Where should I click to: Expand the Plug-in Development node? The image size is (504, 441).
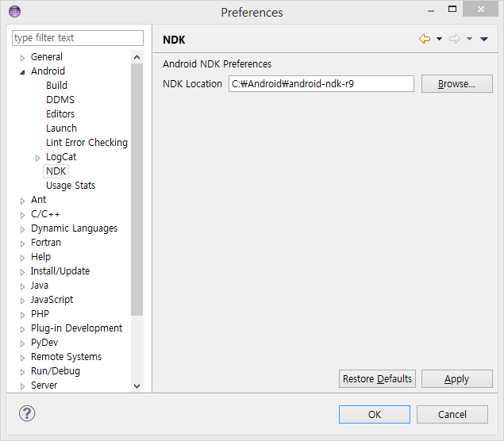click(x=22, y=329)
